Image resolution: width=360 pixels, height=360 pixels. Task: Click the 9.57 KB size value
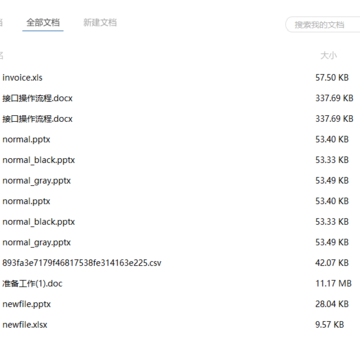click(x=330, y=325)
